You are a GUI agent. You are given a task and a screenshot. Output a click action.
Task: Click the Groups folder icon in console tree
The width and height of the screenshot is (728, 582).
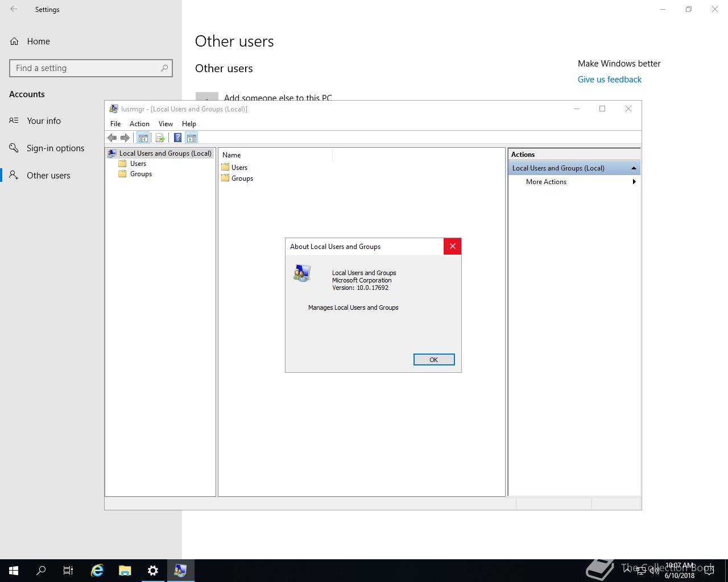click(x=122, y=174)
